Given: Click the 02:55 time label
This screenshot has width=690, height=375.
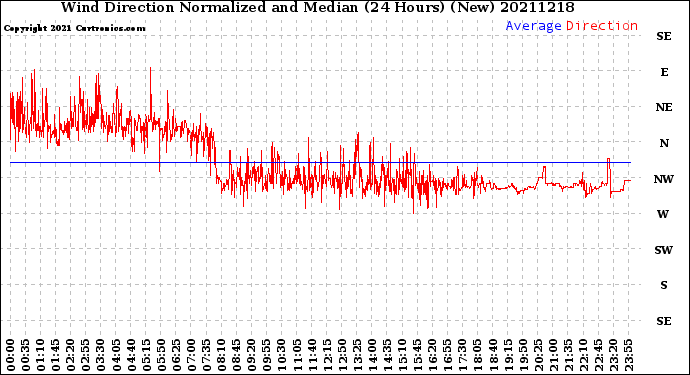Looking at the screenshot, I should click(x=86, y=355).
